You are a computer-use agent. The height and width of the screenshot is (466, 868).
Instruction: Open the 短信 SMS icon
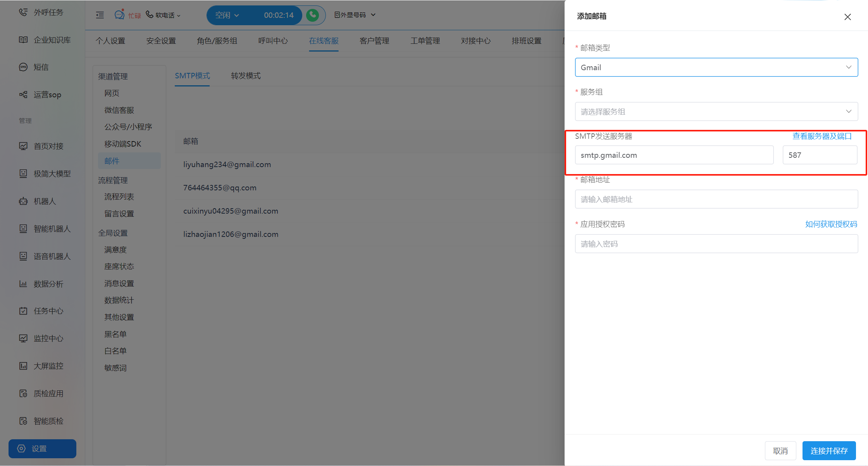(x=23, y=67)
